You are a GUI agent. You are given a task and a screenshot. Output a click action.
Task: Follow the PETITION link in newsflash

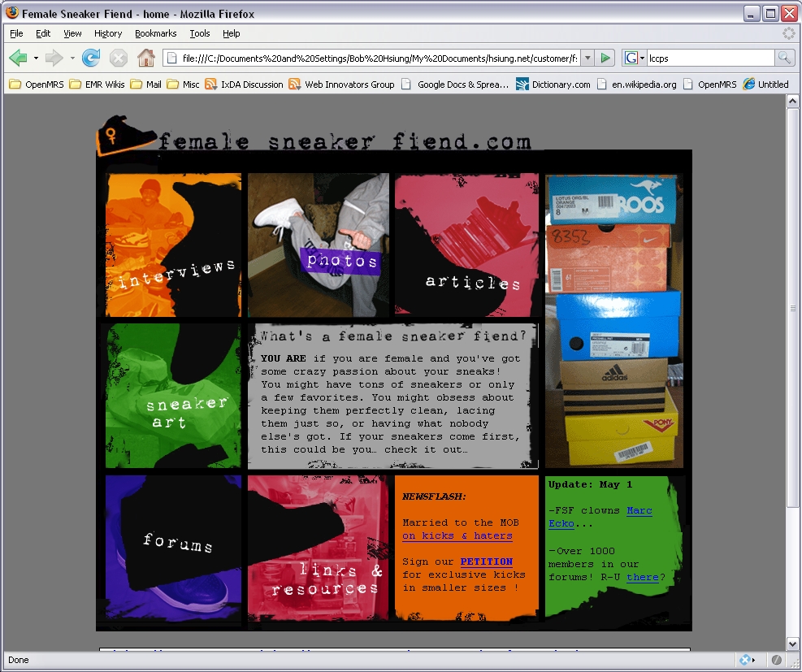tap(486, 561)
